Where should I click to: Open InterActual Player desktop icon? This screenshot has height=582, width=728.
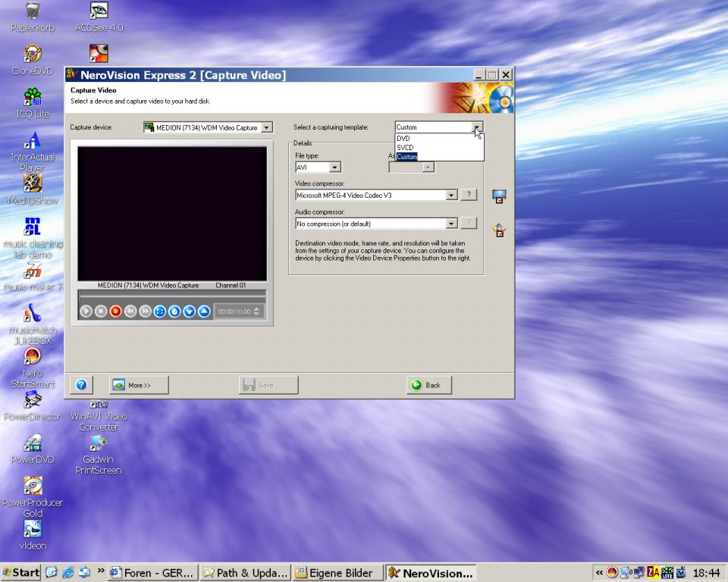[33, 152]
